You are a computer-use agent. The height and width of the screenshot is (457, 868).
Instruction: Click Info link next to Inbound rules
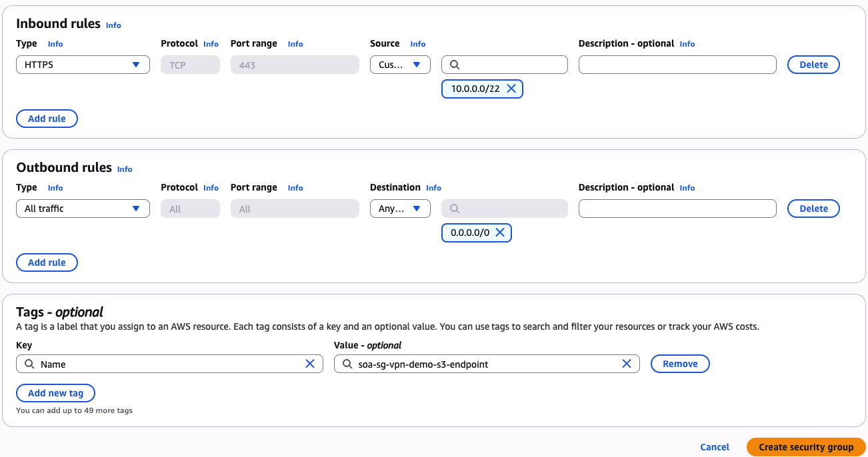pos(113,25)
